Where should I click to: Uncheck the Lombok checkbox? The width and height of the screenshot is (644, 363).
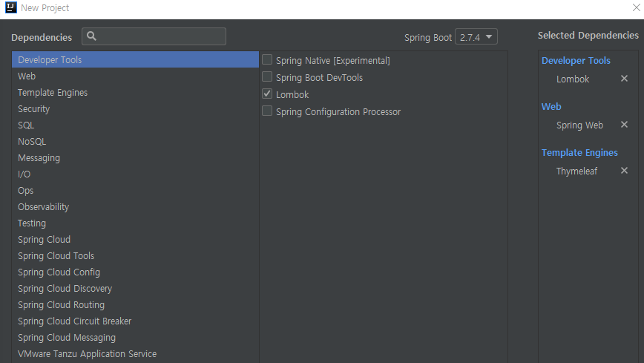click(267, 94)
